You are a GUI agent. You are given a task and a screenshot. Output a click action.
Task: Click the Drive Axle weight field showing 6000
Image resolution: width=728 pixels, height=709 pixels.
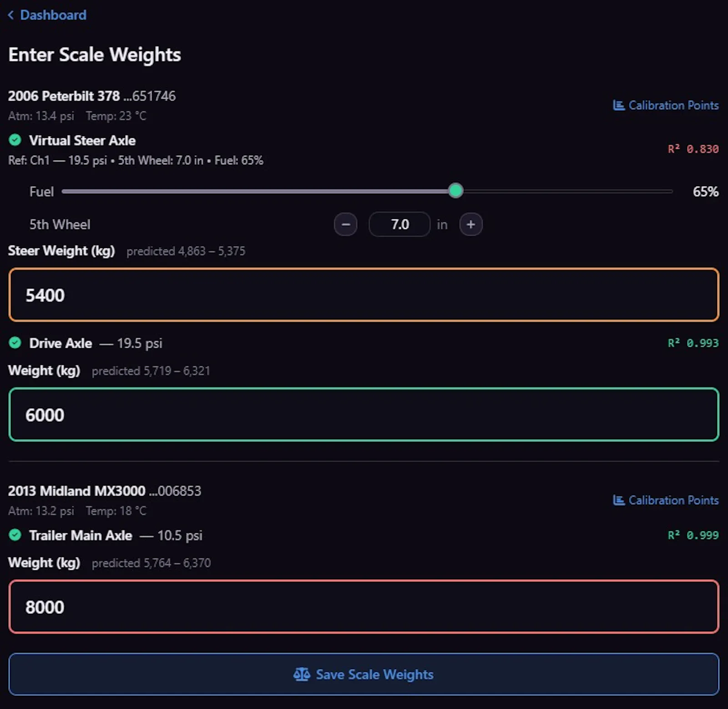point(364,415)
